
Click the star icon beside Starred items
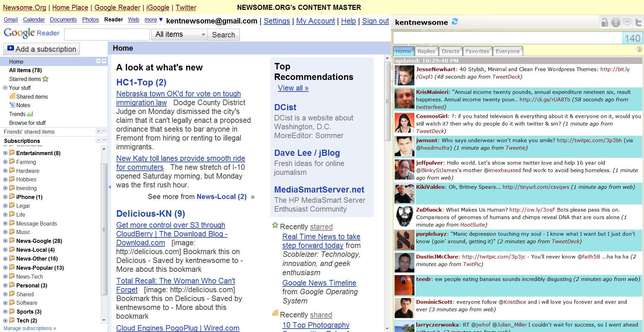point(46,79)
